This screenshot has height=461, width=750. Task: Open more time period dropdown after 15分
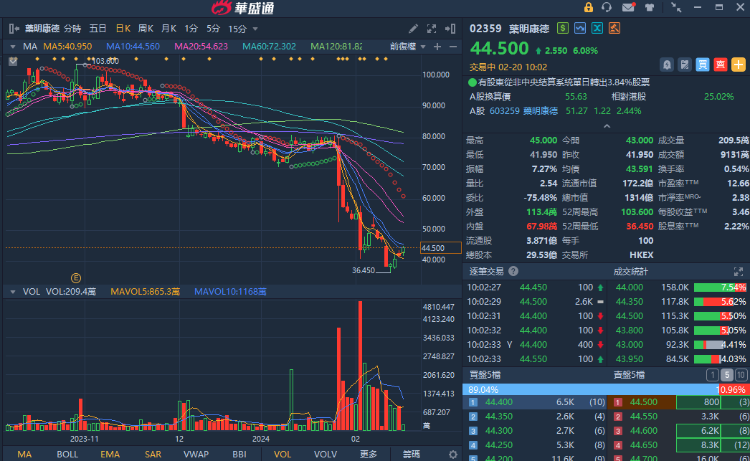click(255, 29)
